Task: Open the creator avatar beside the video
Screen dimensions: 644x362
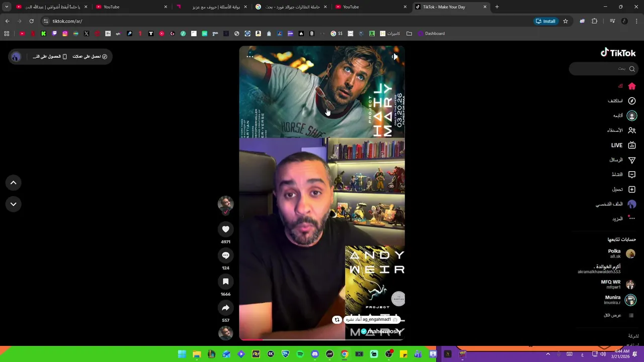Action: click(x=225, y=204)
